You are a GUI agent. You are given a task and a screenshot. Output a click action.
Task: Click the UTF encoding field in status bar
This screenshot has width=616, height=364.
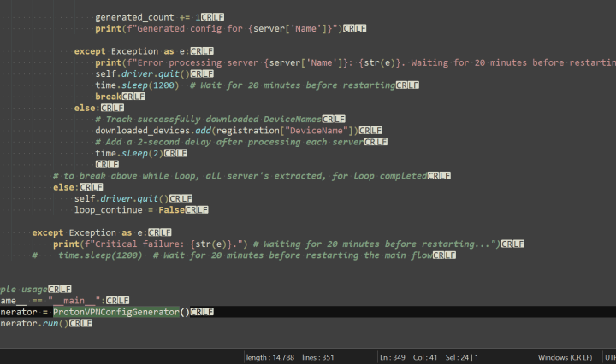(x=609, y=356)
